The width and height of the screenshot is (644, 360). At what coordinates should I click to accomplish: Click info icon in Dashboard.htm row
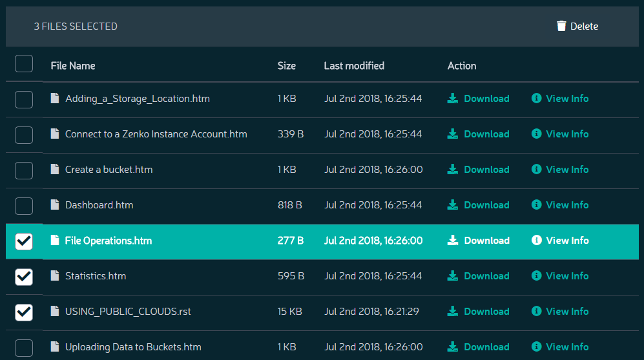tap(536, 205)
